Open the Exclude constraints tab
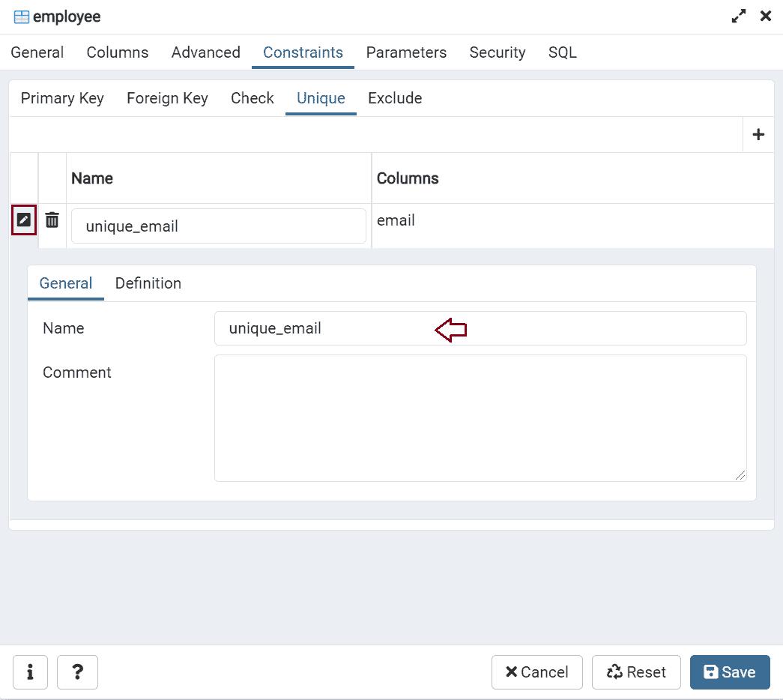Image resolution: width=783 pixels, height=700 pixels. [395, 98]
